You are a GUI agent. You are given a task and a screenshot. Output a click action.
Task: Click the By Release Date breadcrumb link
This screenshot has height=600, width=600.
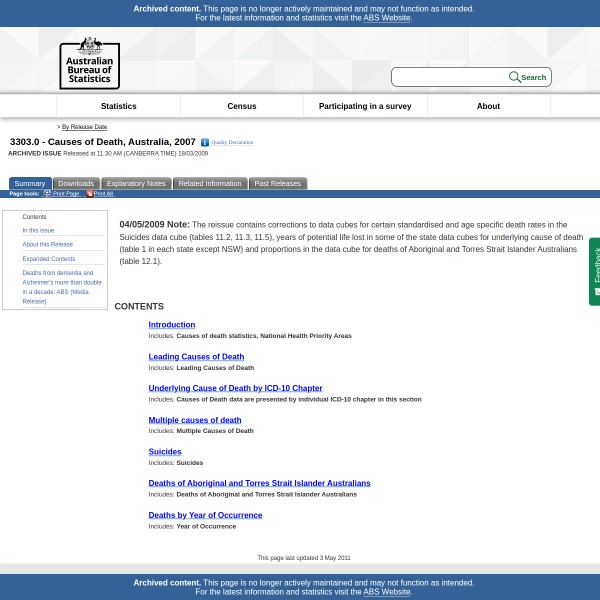point(84,127)
